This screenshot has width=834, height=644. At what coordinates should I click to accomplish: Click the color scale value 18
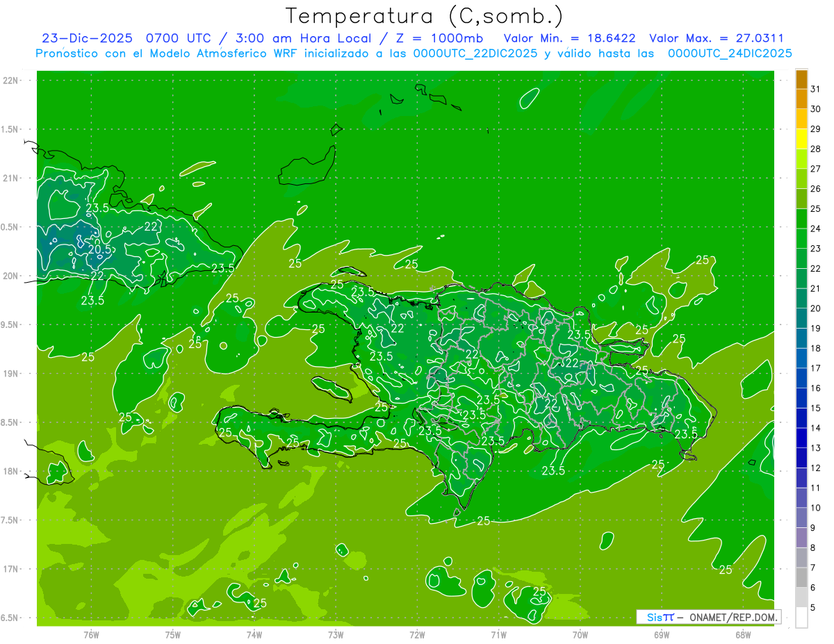point(816,348)
